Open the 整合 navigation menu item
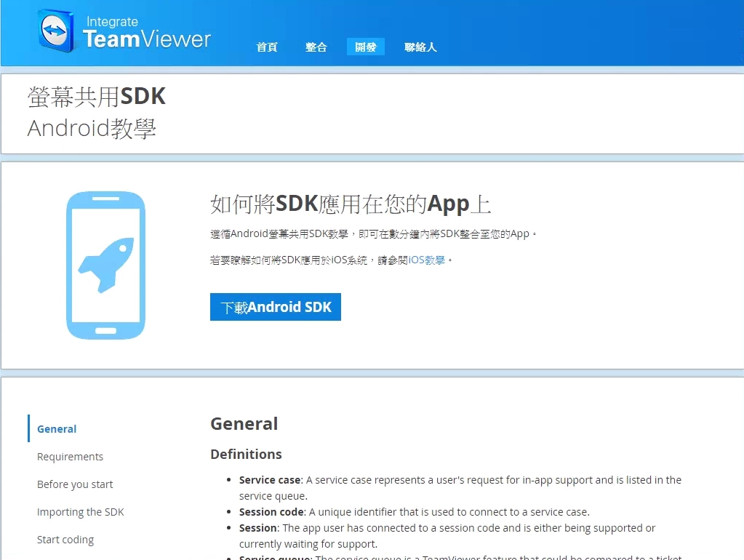Image resolution: width=744 pixels, height=560 pixels. point(316,47)
